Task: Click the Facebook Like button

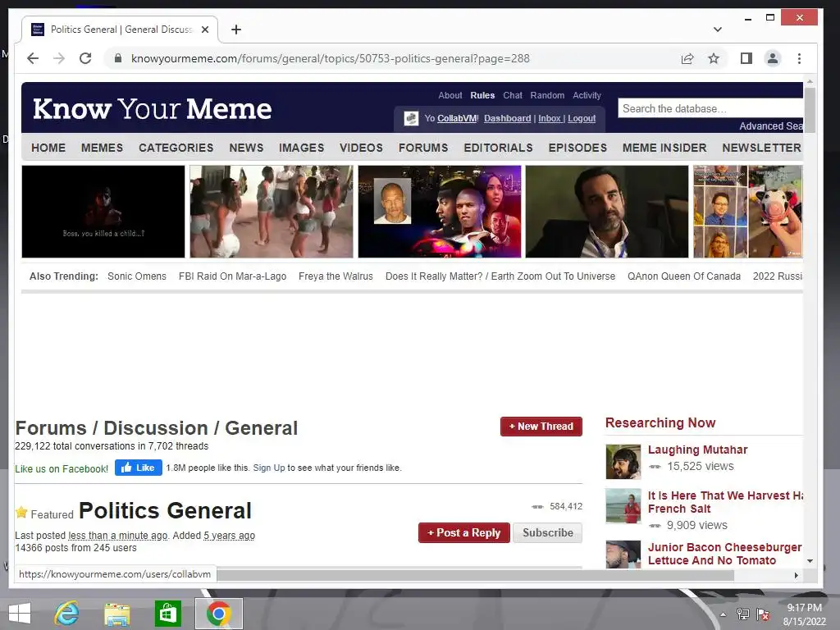Action: (138, 468)
